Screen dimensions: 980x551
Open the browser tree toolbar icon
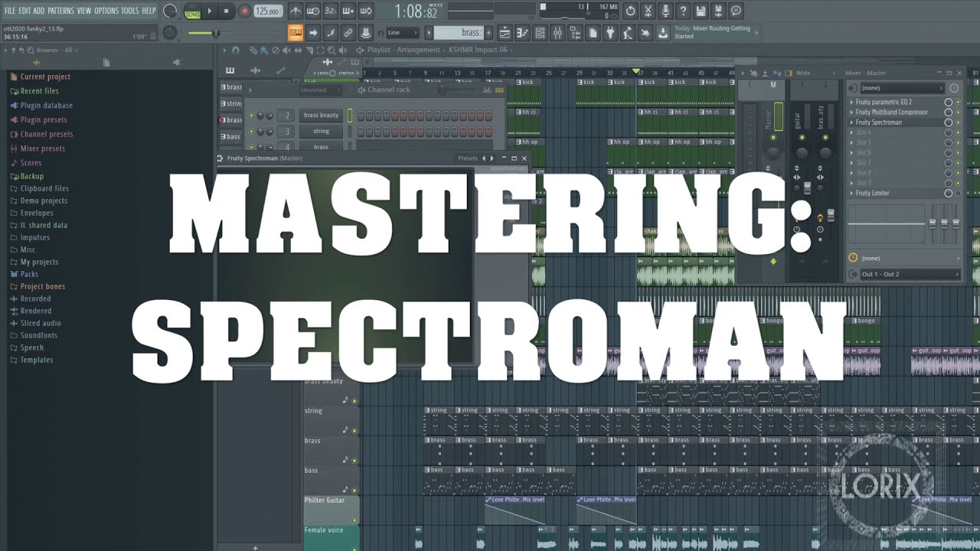tap(575, 32)
